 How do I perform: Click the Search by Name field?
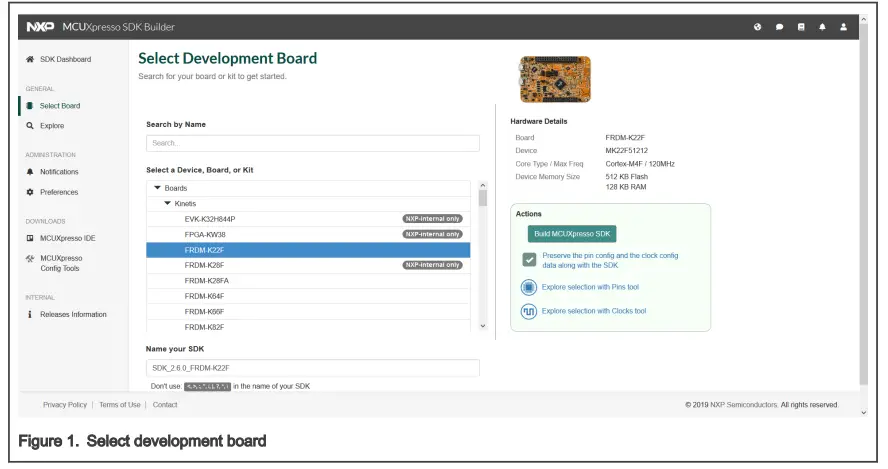pyautogui.click(x=313, y=143)
